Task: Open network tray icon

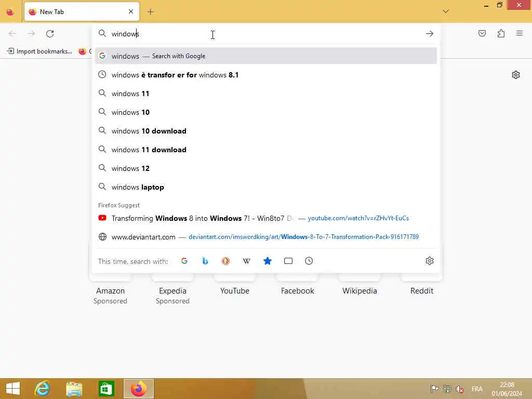Action: tap(447, 389)
